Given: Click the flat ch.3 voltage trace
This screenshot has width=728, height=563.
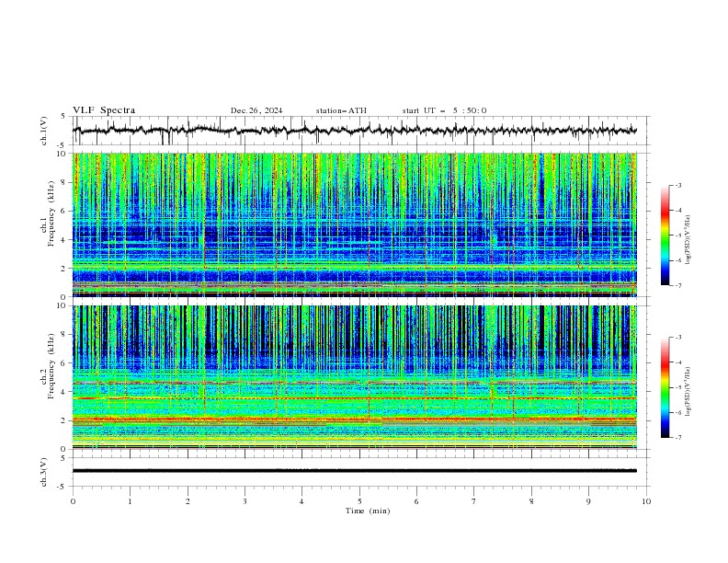Looking at the screenshot, I should pyautogui.click(x=355, y=471).
